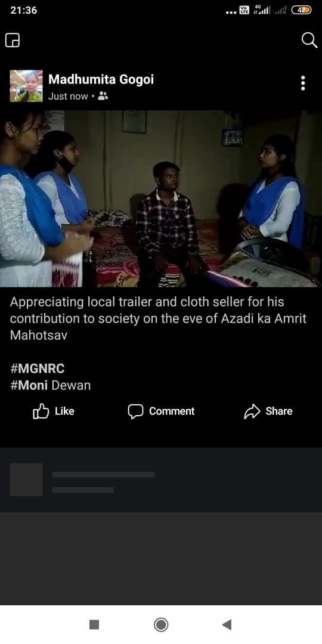Screen dimensions: 322x644
Task: Tap the Comment button label
Action: click(172, 411)
